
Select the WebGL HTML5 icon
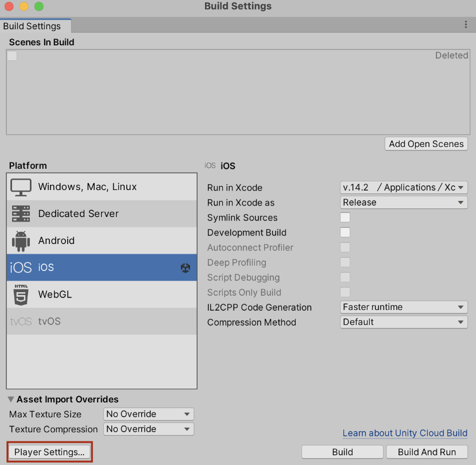(21, 294)
